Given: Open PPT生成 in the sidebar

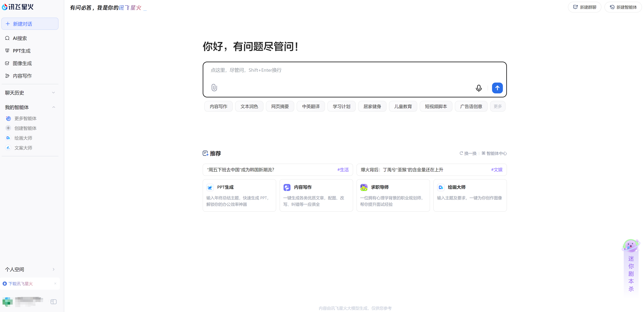Looking at the screenshot, I should click(21, 51).
